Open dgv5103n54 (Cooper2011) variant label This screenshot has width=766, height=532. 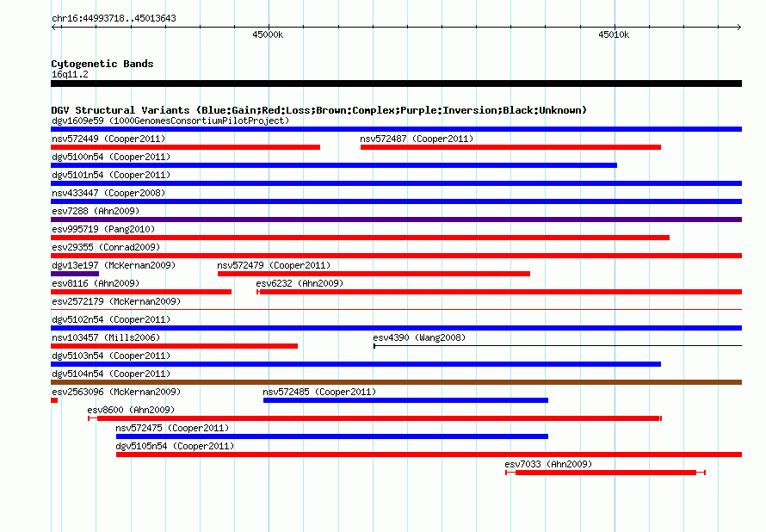click(x=111, y=356)
